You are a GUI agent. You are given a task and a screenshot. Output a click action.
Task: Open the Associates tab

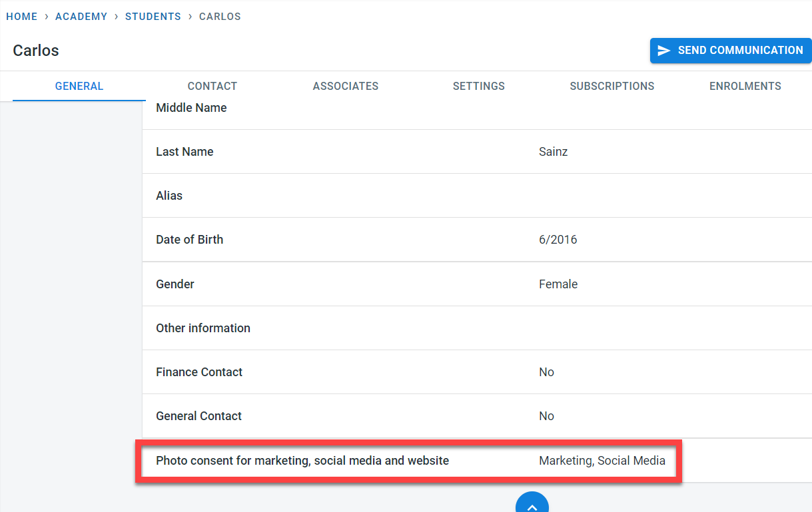[346, 86]
